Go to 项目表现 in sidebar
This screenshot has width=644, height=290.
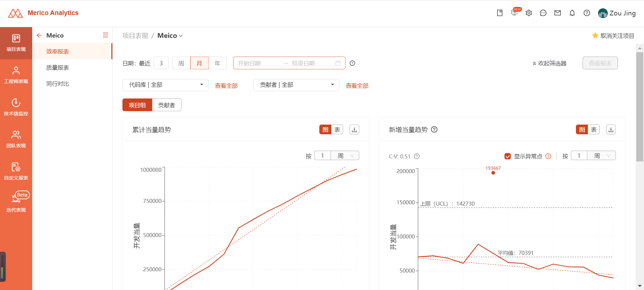pos(16,43)
